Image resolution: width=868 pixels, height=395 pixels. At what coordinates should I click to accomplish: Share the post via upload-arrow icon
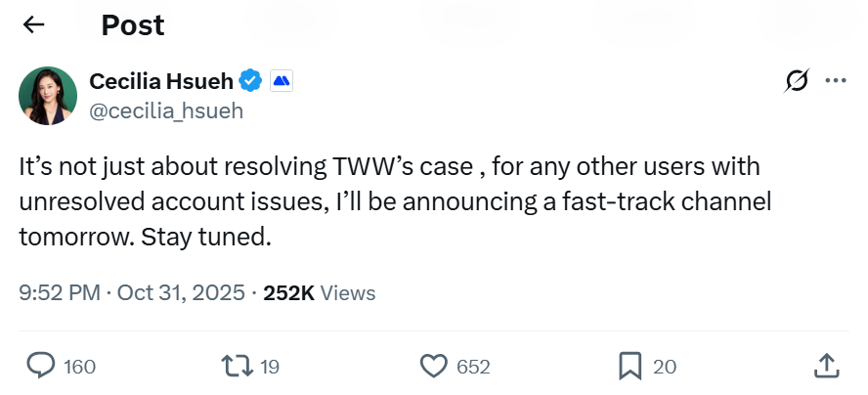[x=828, y=367]
